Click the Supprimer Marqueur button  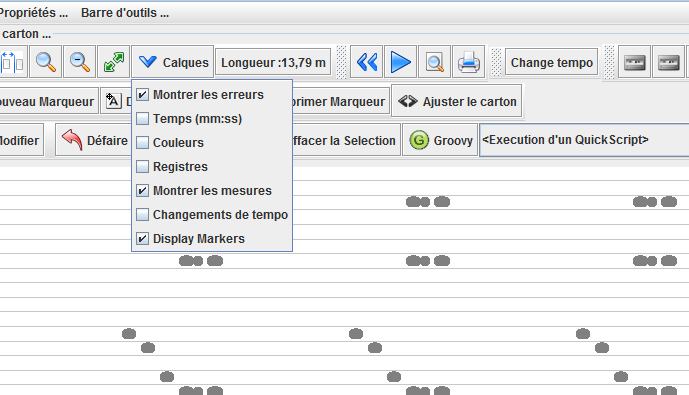click(x=341, y=101)
